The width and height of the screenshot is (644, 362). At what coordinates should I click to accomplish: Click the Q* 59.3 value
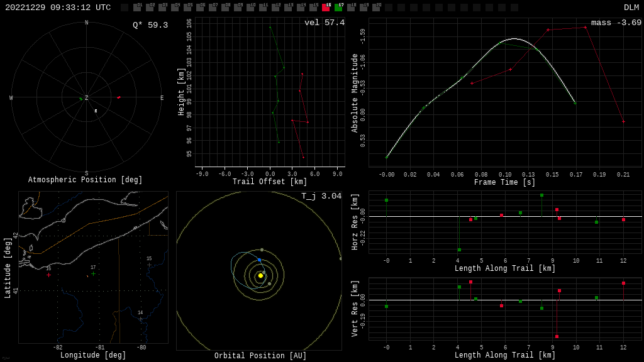pos(150,25)
